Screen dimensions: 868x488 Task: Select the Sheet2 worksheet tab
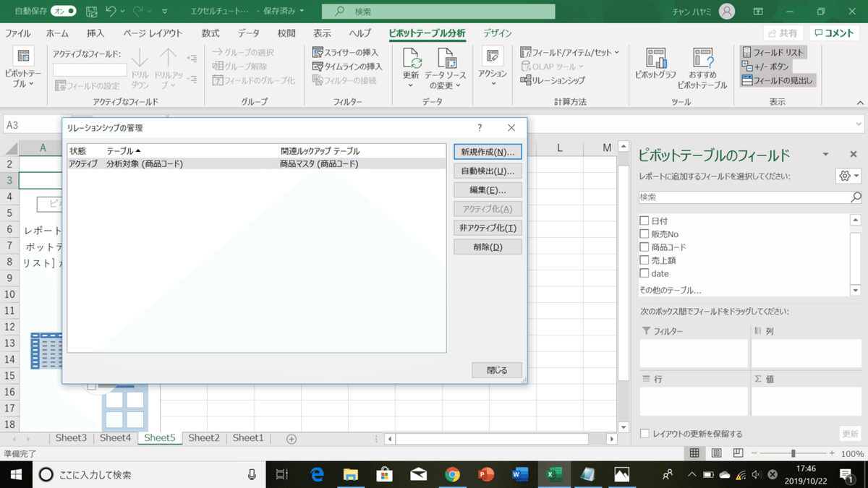[204, 438]
